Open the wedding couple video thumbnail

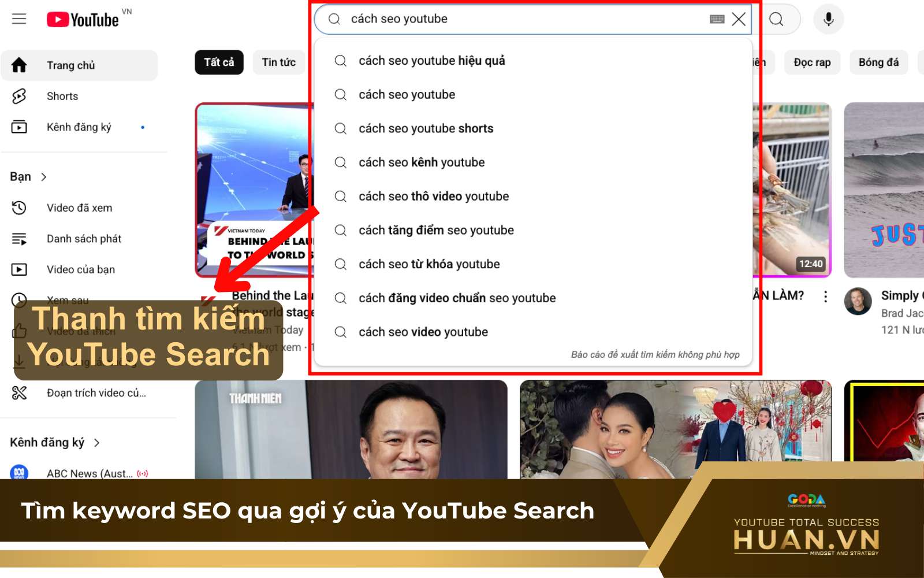(x=676, y=429)
